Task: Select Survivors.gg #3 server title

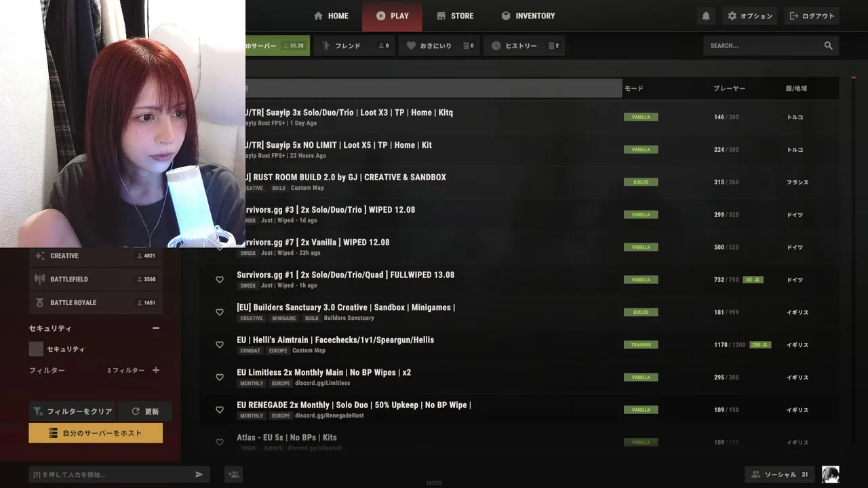Action: click(330, 209)
